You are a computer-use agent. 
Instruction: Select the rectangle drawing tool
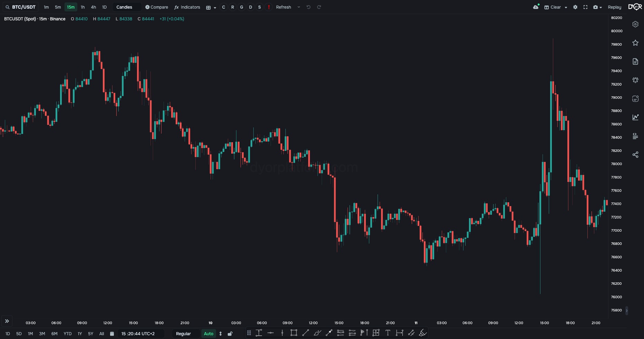pyautogui.click(x=294, y=333)
